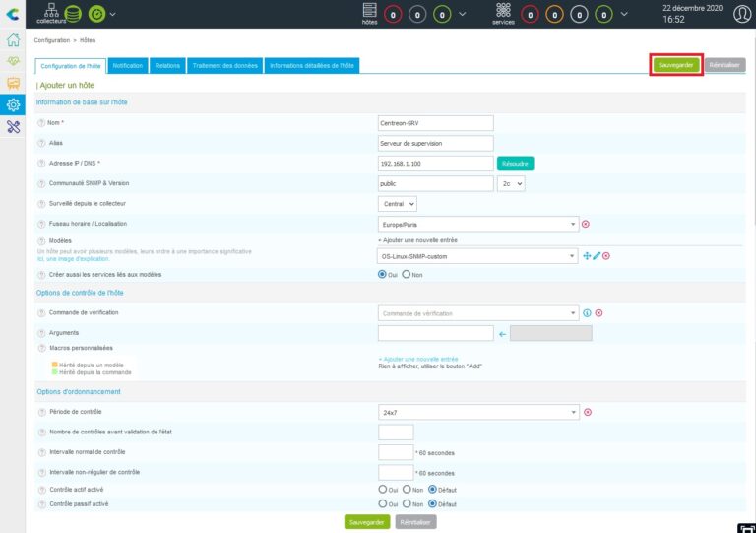Switch to Informations détaillées de l'hôte tab
The width and height of the screenshot is (756, 533).
(x=312, y=66)
